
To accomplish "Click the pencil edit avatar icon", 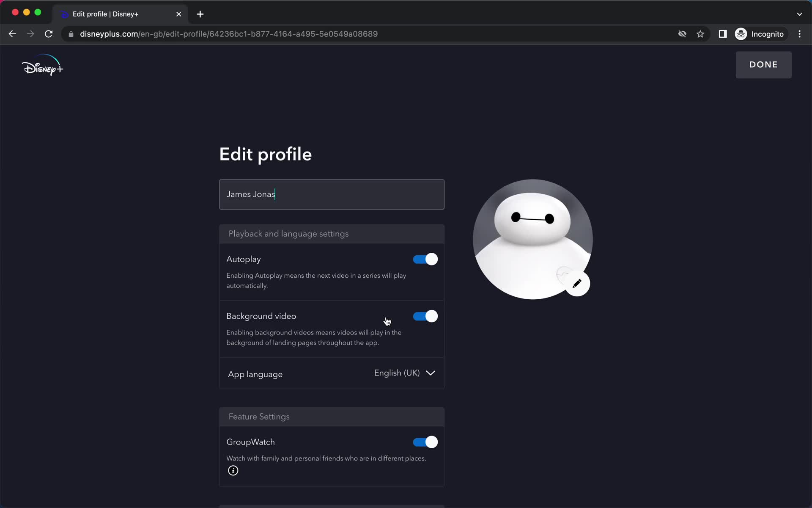I will pyautogui.click(x=577, y=283).
